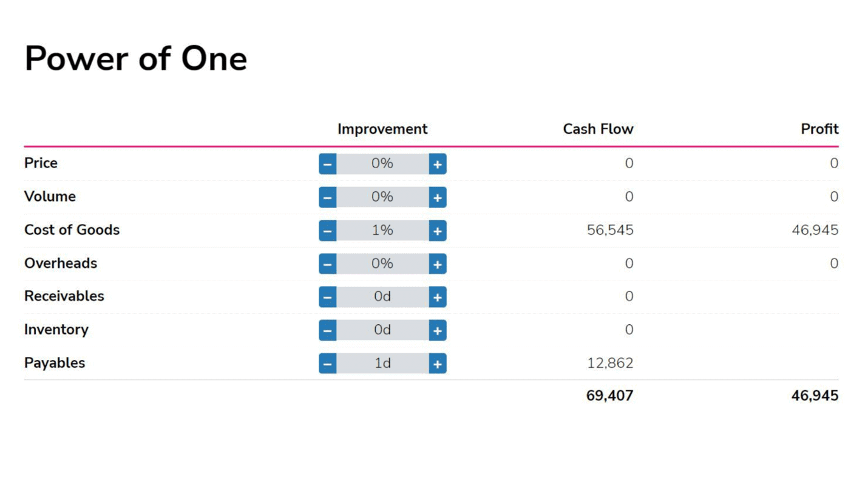The image size is (868, 488).
Task: Increase Overheads improvement using plus
Action: tap(438, 264)
